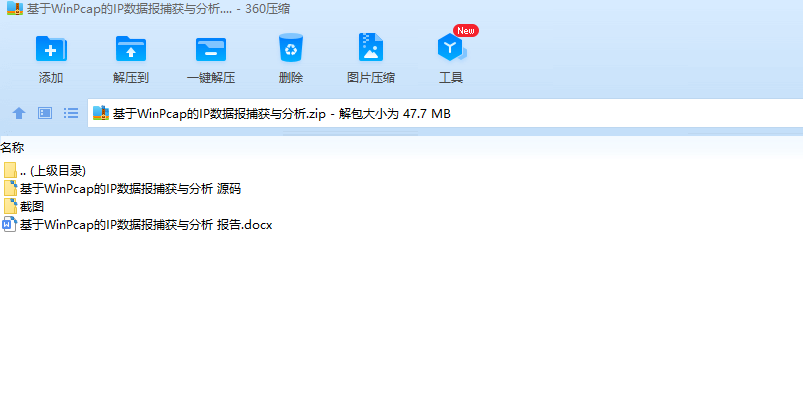
Task: Click the 一键解压 one-click extract icon
Action: click(x=210, y=49)
